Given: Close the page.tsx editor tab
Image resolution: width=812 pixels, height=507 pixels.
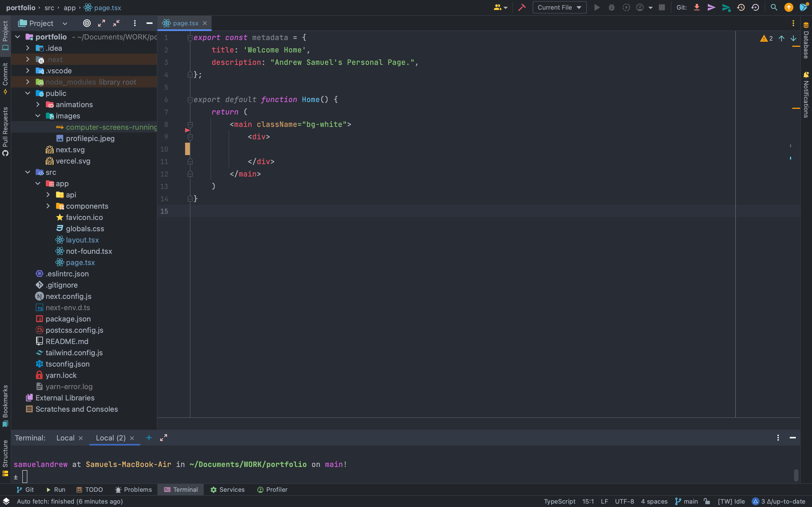Looking at the screenshot, I should coord(205,23).
